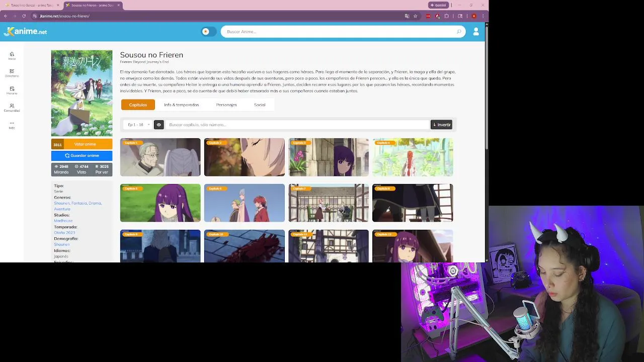Click the browser forward arrow

tap(15, 16)
